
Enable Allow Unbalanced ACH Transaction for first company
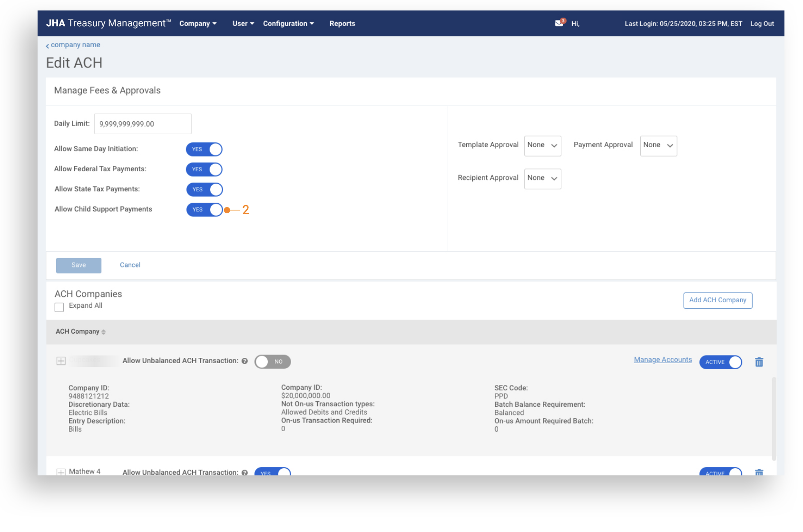pos(272,362)
